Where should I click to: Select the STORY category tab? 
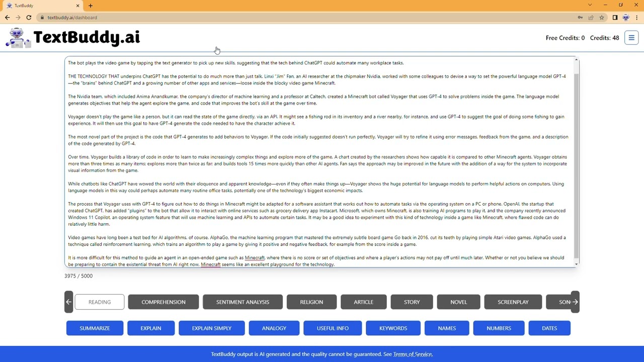tap(412, 302)
